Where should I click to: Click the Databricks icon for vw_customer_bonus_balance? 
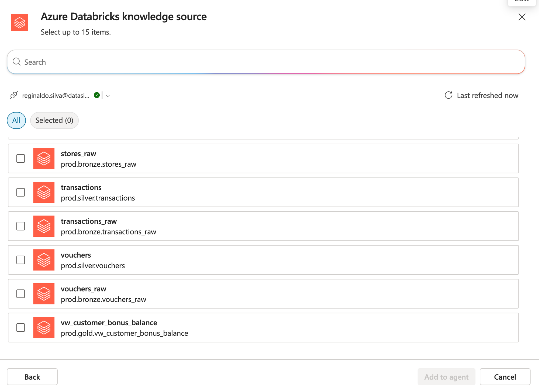coord(44,327)
